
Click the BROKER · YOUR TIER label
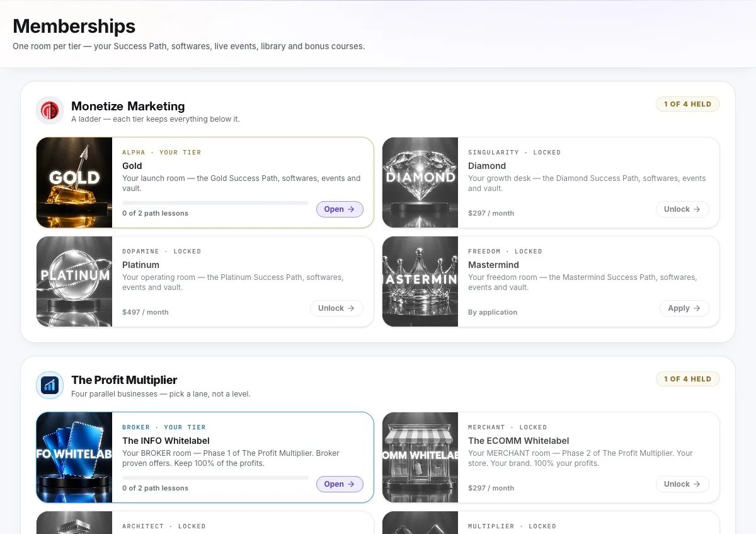click(x=164, y=427)
